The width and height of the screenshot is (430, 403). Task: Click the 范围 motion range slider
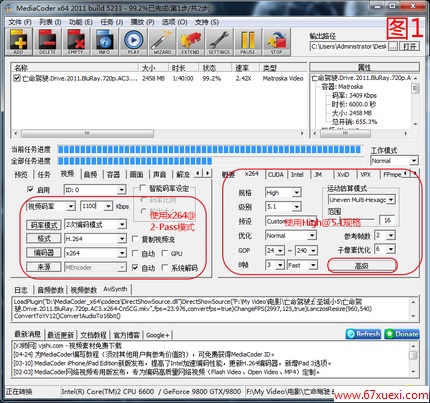(x=351, y=220)
